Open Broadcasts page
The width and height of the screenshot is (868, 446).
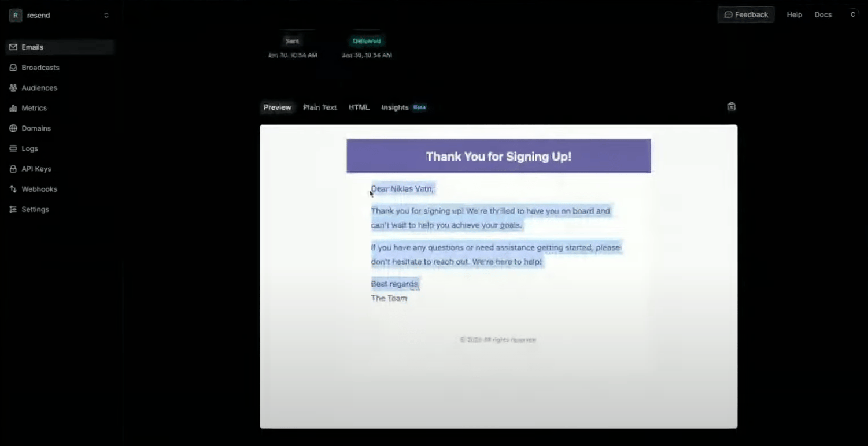point(60,68)
